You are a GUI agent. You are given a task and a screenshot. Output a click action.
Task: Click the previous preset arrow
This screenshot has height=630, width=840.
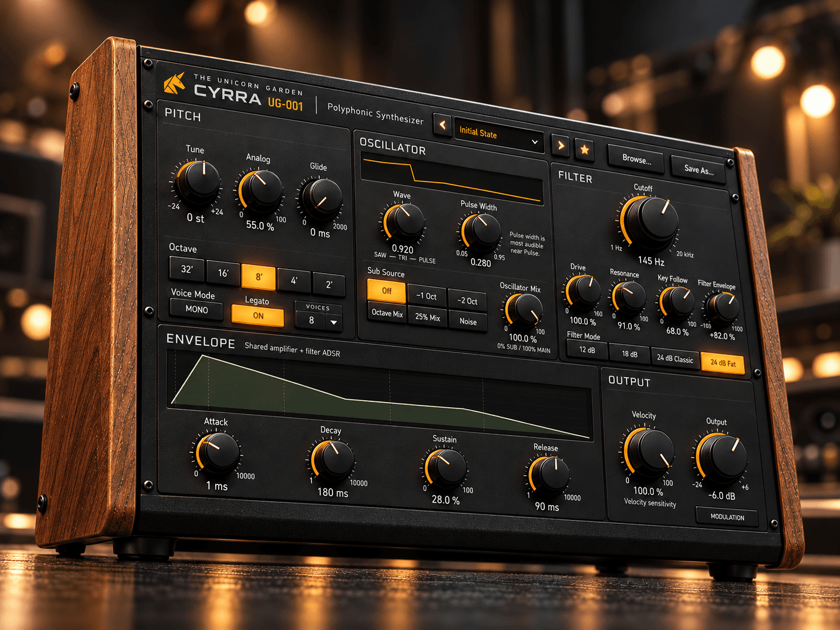point(442,124)
